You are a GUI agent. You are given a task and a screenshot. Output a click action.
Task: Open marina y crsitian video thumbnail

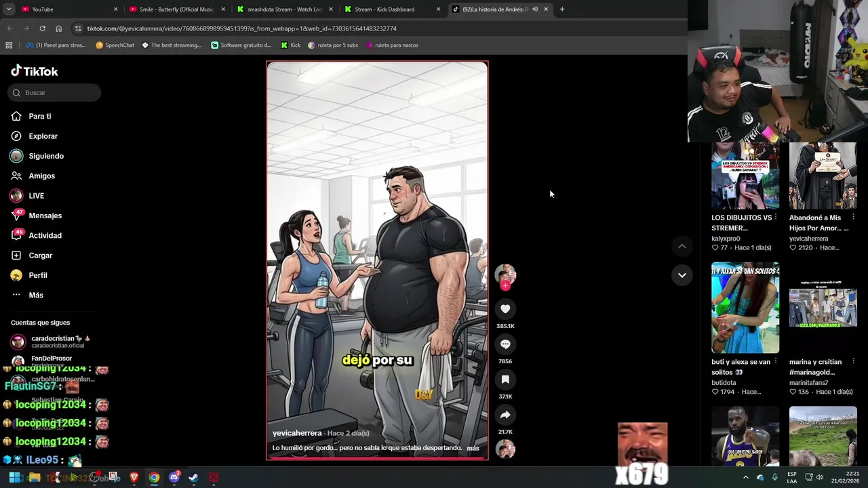click(x=823, y=308)
